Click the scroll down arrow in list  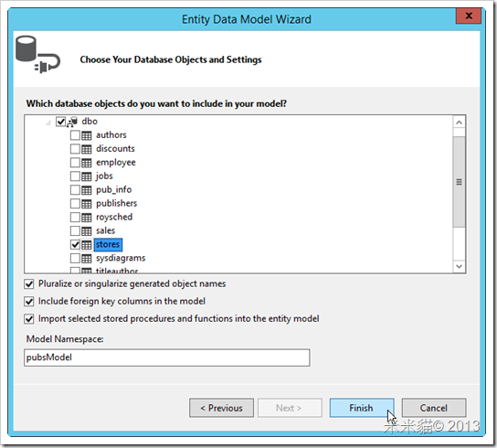[460, 267]
